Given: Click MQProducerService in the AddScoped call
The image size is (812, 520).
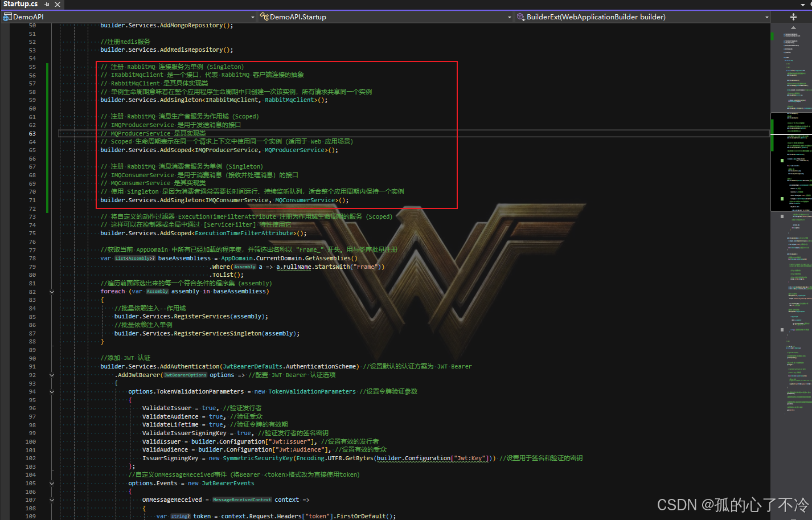Looking at the screenshot, I should (x=295, y=150).
